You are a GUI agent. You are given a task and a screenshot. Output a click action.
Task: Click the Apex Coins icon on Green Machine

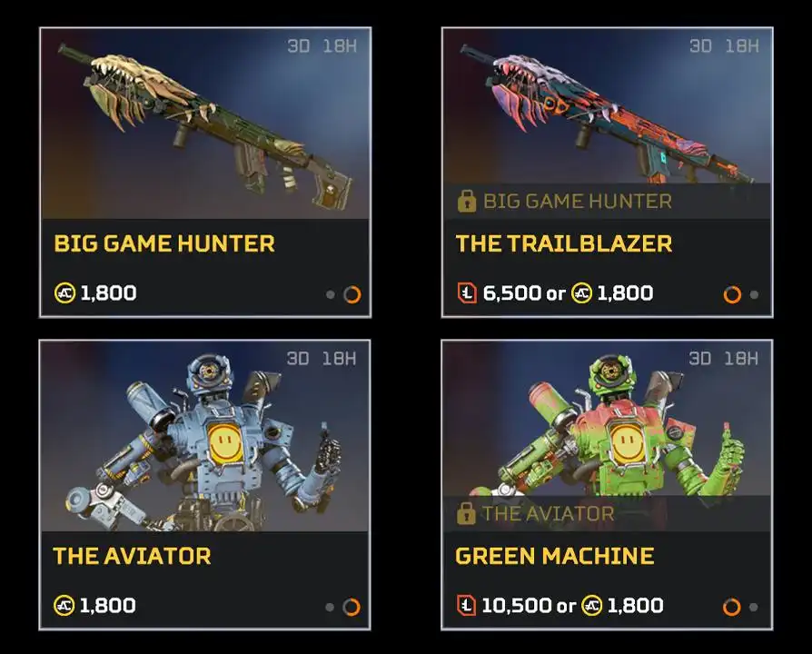pyautogui.click(x=592, y=605)
